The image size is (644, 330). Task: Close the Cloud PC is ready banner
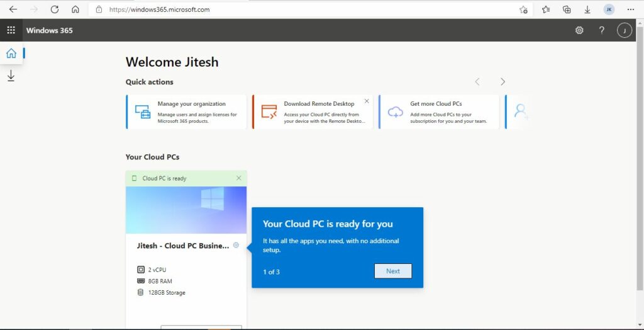(239, 178)
